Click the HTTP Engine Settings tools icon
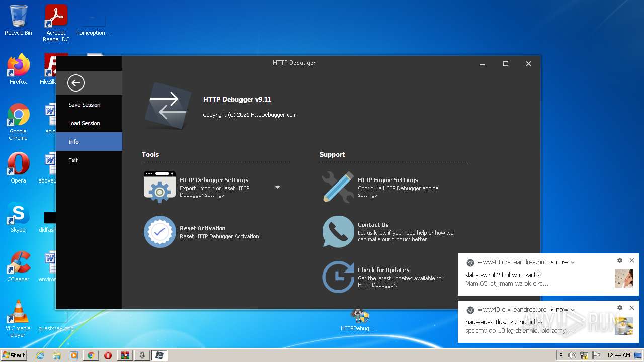The height and width of the screenshot is (362, 644). click(338, 187)
